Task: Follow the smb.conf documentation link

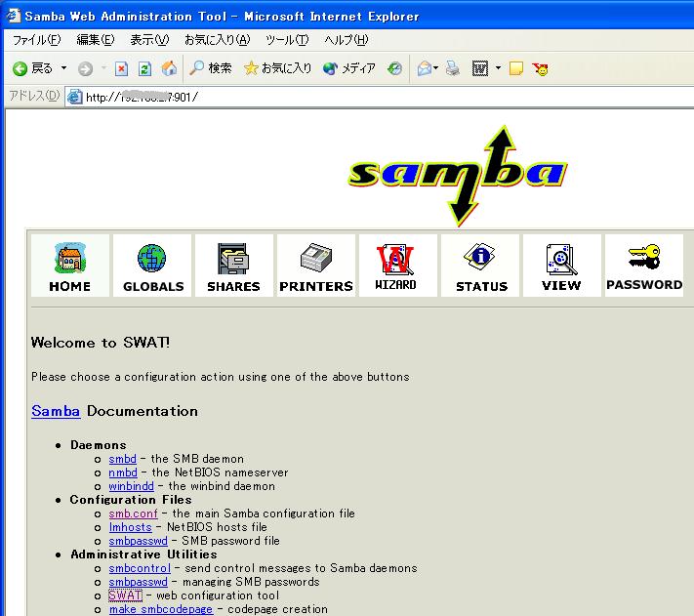Action: click(134, 513)
